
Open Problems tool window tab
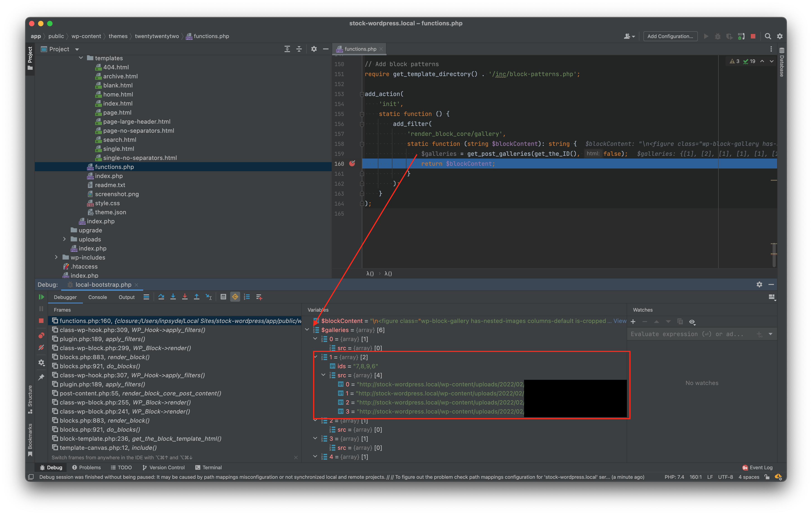click(x=86, y=467)
